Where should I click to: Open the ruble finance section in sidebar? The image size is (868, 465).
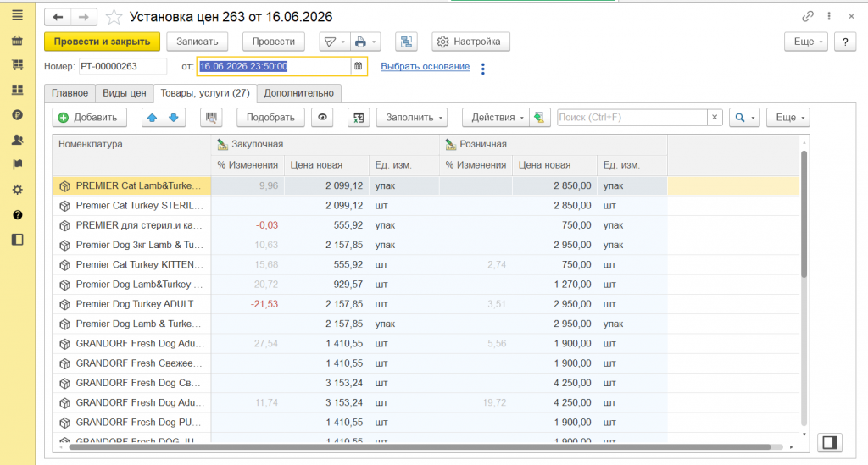pos(17,115)
